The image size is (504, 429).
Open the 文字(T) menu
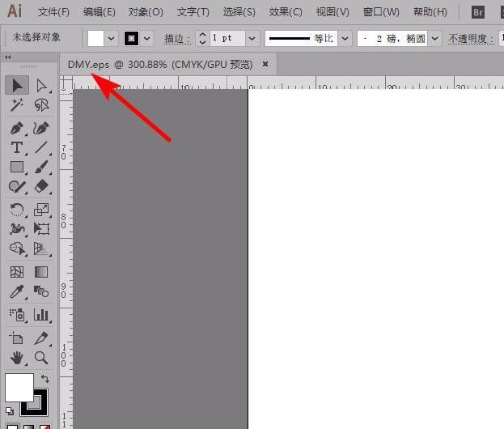pyautogui.click(x=193, y=12)
